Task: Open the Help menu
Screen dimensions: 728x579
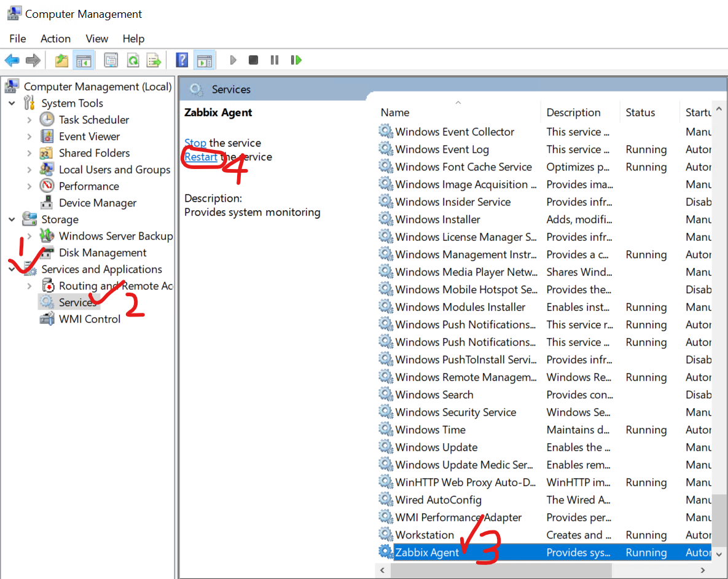Action: coord(133,39)
